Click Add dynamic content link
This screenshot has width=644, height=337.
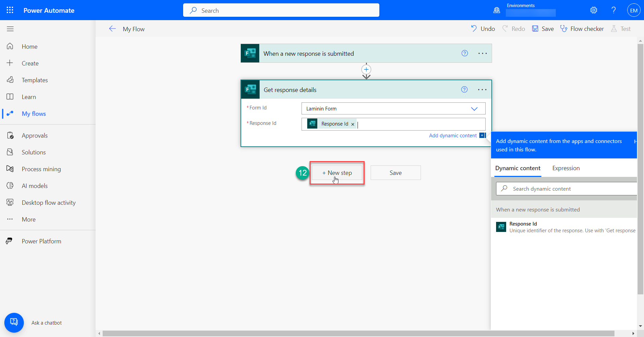[453, 136]
